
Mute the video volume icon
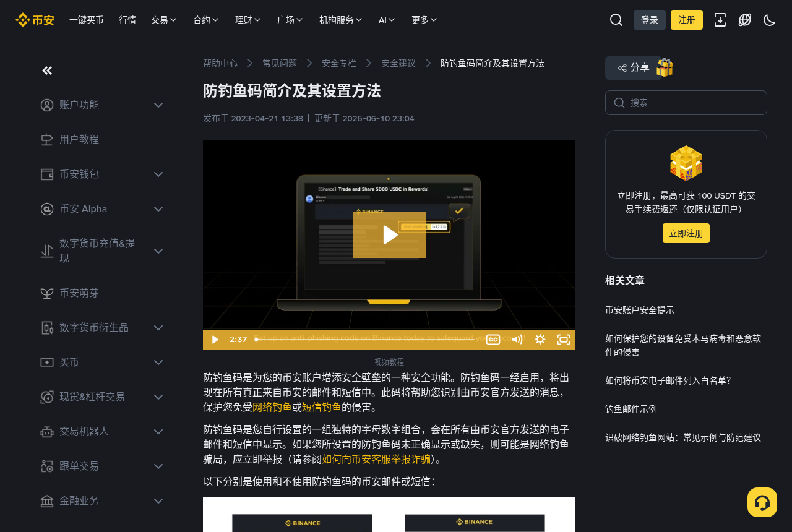(517, 340)
